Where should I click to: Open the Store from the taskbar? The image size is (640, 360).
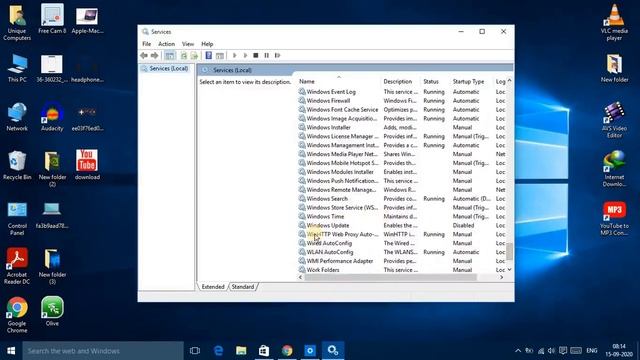coord(264,351)
